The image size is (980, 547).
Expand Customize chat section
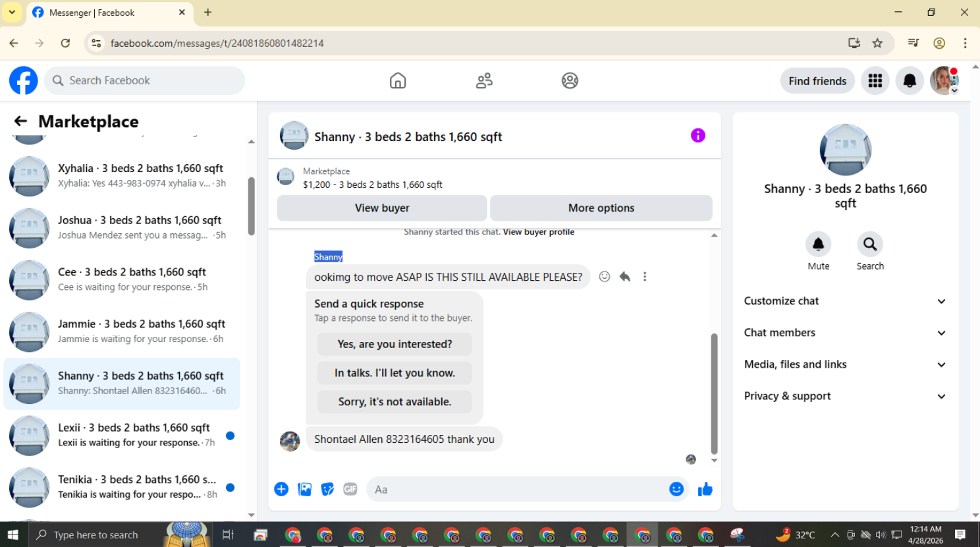tap(845, 301)
